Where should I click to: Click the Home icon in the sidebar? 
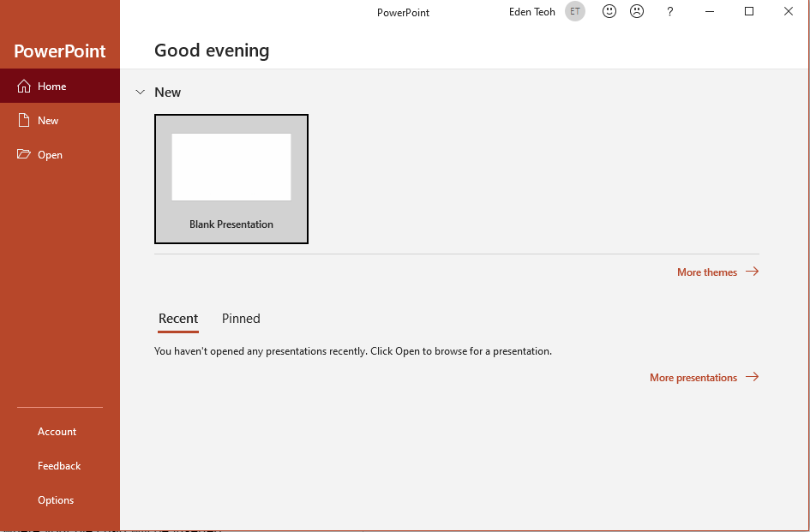point(24,87)
